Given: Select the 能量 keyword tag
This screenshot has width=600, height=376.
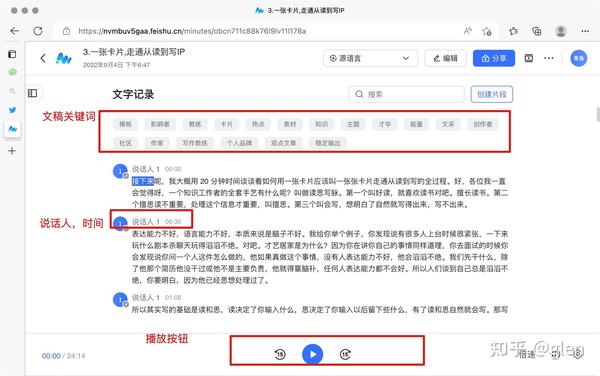Looking at the screenshot, I should pyautogui.click(x=416, y=124).
